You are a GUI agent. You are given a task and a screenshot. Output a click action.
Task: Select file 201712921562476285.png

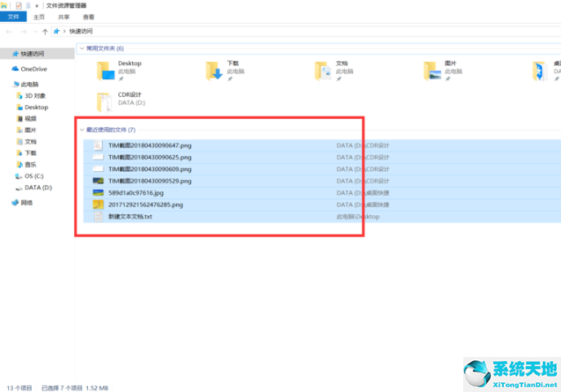(x=322, y=205)
